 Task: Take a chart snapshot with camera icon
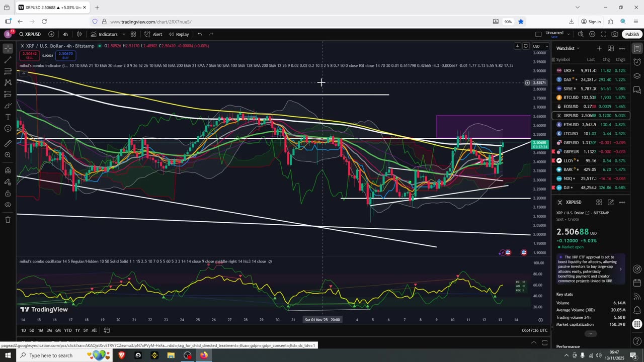coord(615,34)
